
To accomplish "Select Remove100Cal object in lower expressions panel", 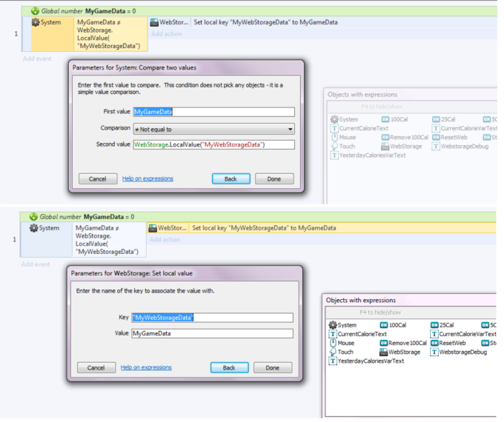I will coord(403,343).
